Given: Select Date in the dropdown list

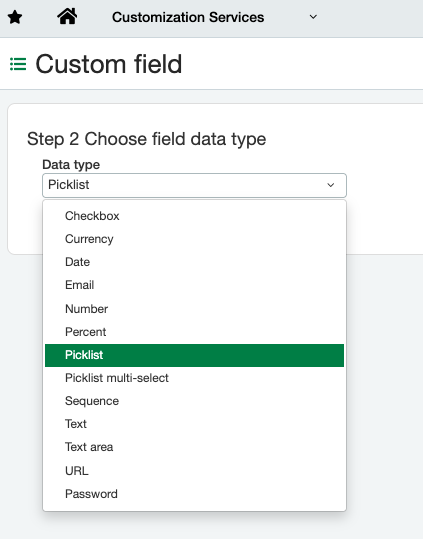Looking at the screenshot, I should (194, 262).
